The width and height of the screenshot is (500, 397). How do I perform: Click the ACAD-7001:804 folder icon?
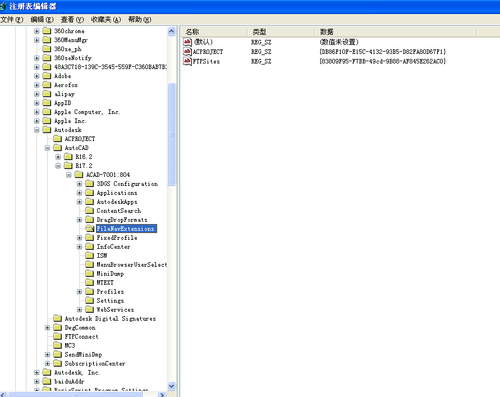[79, 175]
